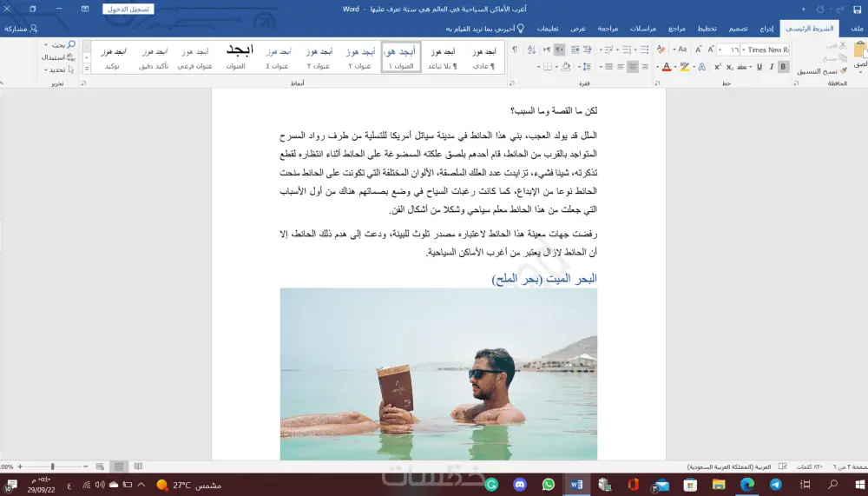This screenshot has width=868, height=496.
Task: Adjust the zoom slider in the status bar
Action: tap(53, 466)
